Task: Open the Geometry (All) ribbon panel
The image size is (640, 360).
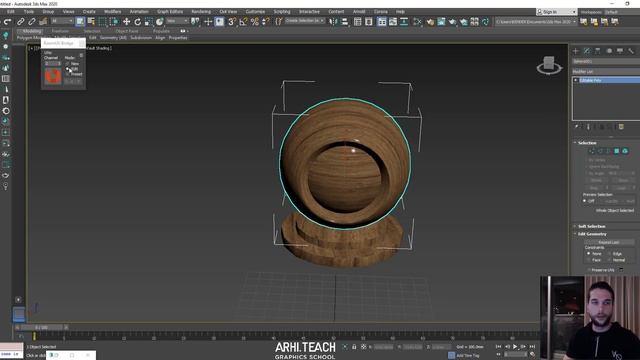Action: [x=113, y=38]
